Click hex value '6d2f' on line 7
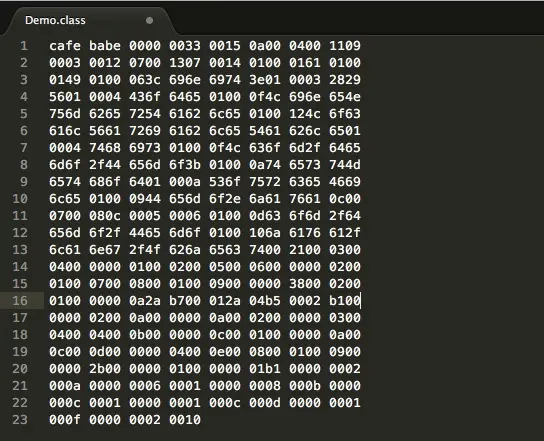This screenshot has width=544, height=441. 305,147
